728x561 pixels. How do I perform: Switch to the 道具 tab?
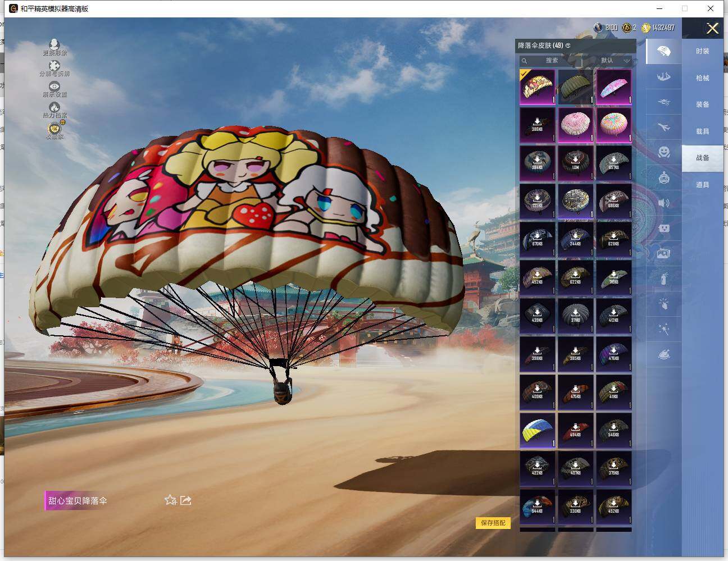703,185
